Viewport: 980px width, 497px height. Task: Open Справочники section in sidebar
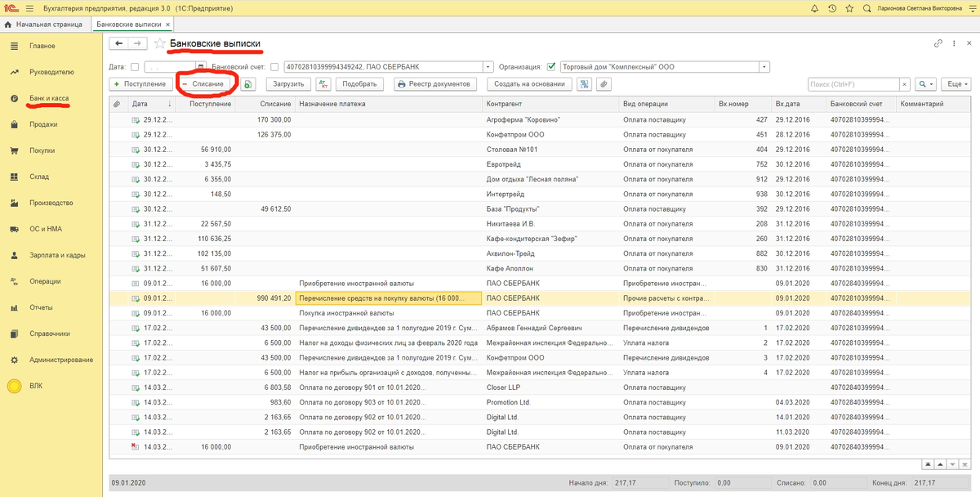[x=51, y=334]
